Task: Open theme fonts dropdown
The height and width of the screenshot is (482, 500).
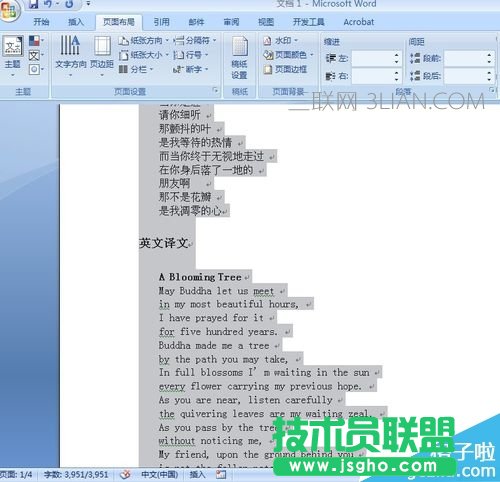Action: click(36, 55)
